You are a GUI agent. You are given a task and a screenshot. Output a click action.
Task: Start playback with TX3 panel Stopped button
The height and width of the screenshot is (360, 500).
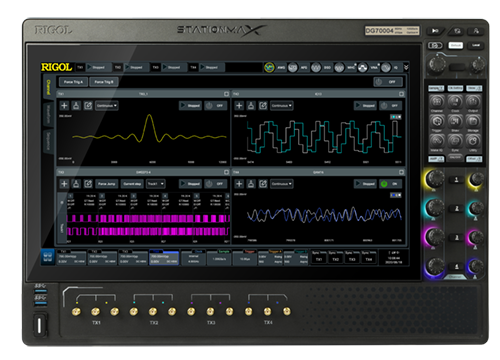(190, 184)
